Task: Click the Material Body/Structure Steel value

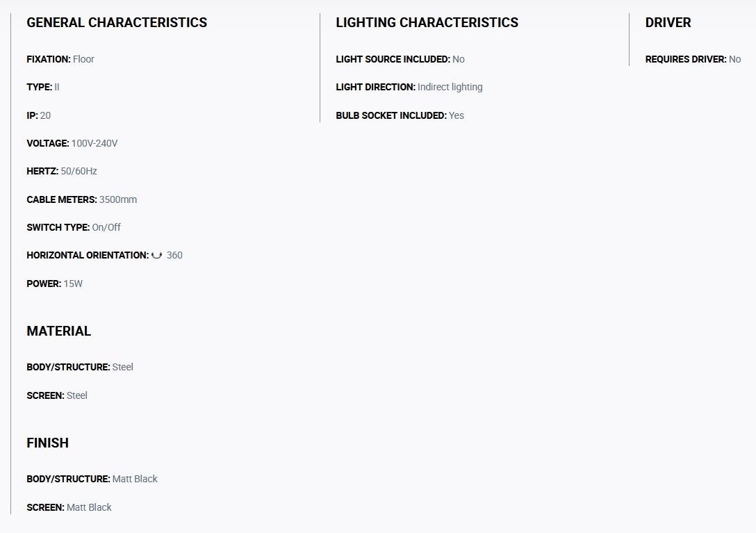Action: pos(122,367)
